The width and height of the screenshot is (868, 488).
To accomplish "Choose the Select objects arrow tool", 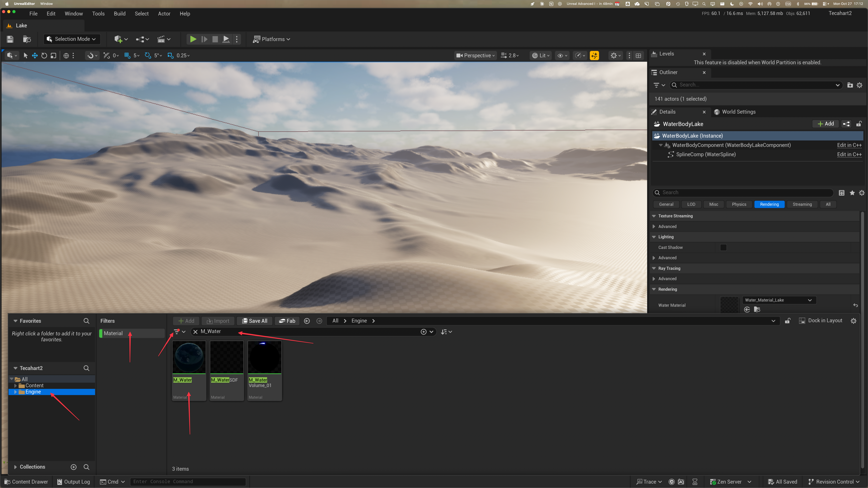I will [26, 56].
